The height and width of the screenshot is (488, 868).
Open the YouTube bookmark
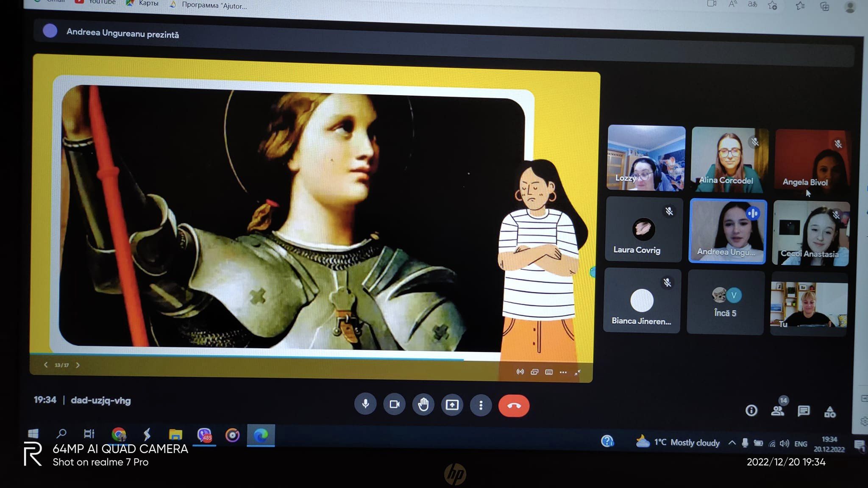[96, 2]
